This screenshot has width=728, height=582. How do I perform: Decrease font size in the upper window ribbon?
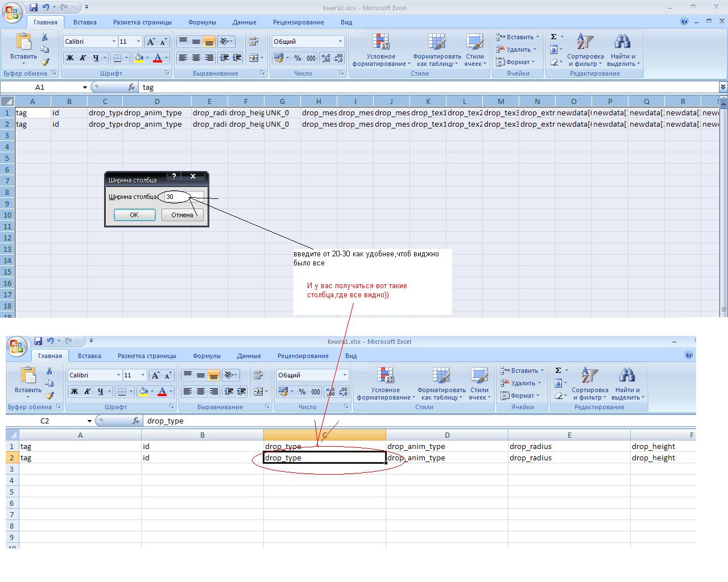click(163, 41)
